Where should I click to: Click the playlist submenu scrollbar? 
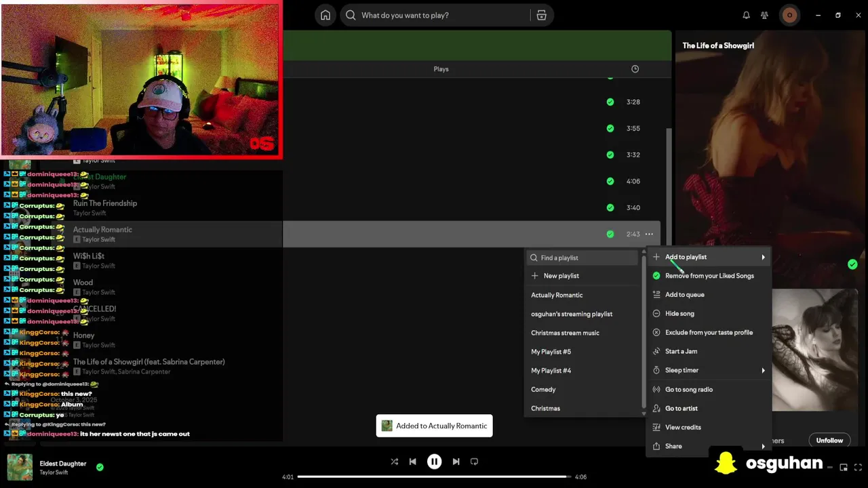tap(644, 332)
